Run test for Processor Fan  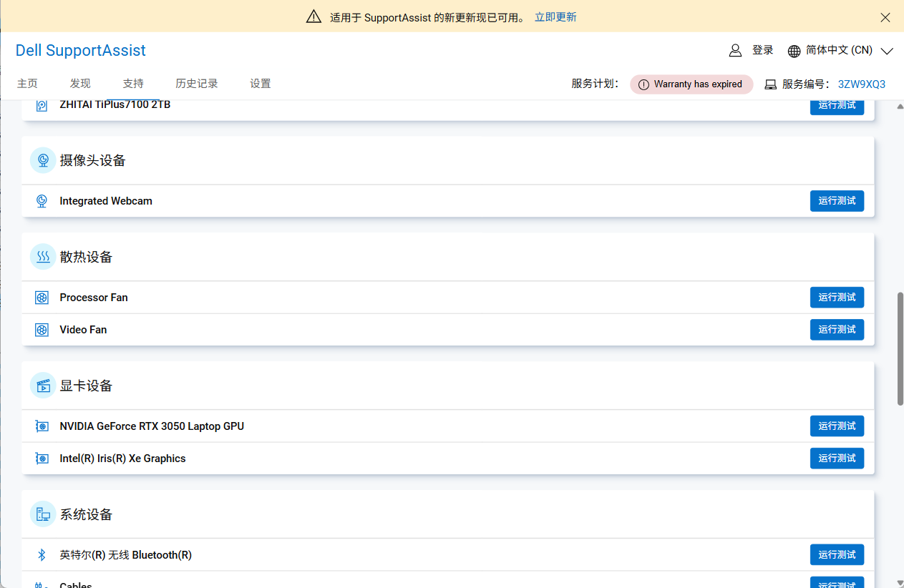(x=837, y=298)
